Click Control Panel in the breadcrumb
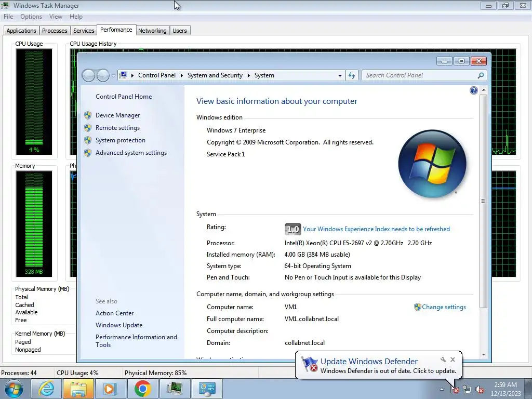The height and width of the screenshot is (399, 532). click(x=157, y=75)
